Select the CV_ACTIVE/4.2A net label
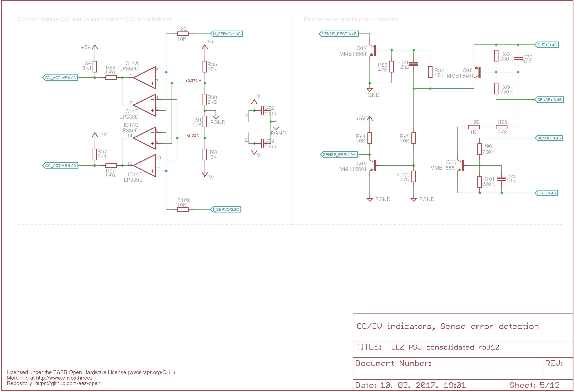 pos(60,78)
